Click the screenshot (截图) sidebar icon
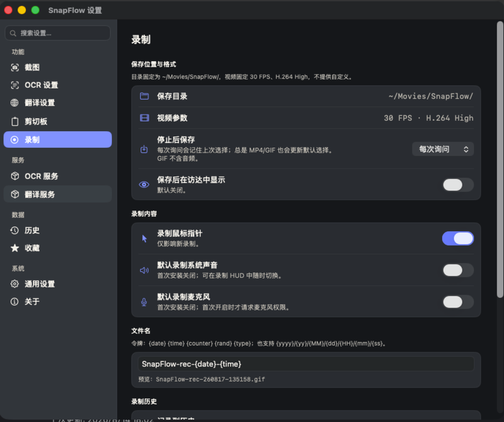Screen dimensions: 504x422 (14, 67)
